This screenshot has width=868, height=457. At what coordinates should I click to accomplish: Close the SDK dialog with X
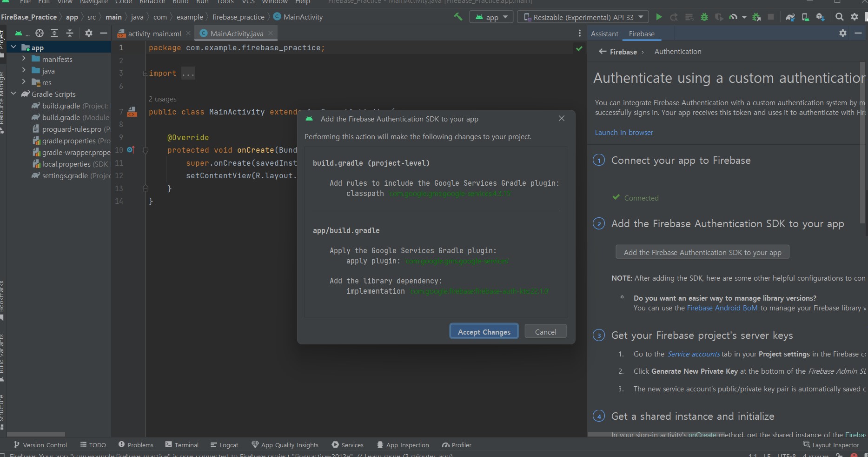562,118
